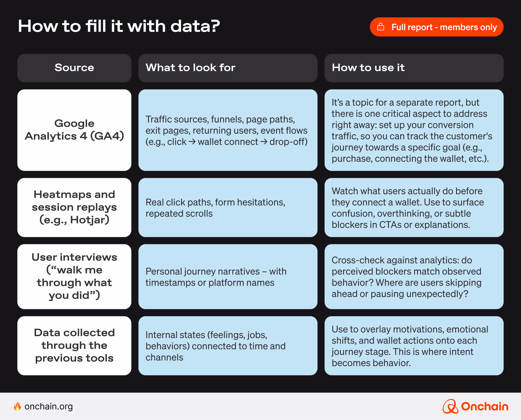
Task: Select the Personal journey narratives cell
Action: pos(228,276)
